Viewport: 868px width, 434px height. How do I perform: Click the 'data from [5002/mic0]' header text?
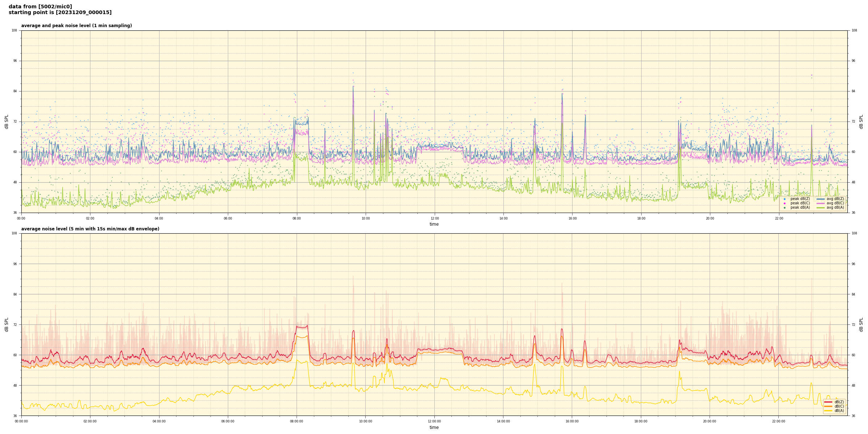click(x=40, y=7)
